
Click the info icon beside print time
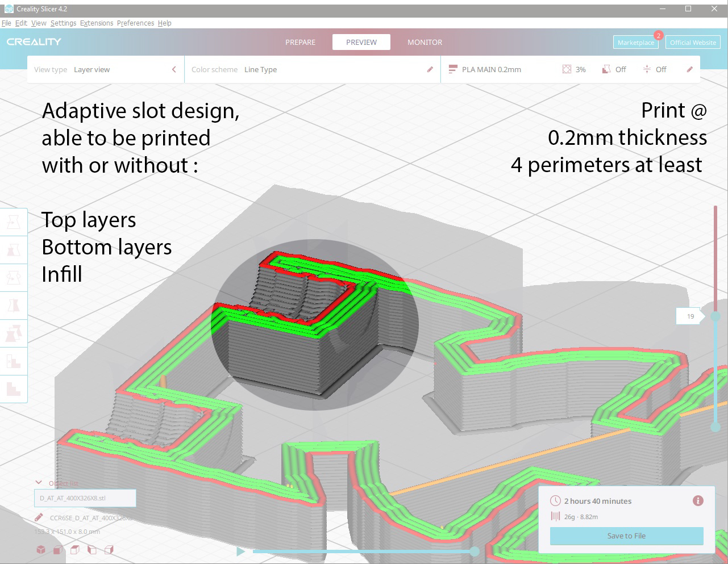click(698, 500)
